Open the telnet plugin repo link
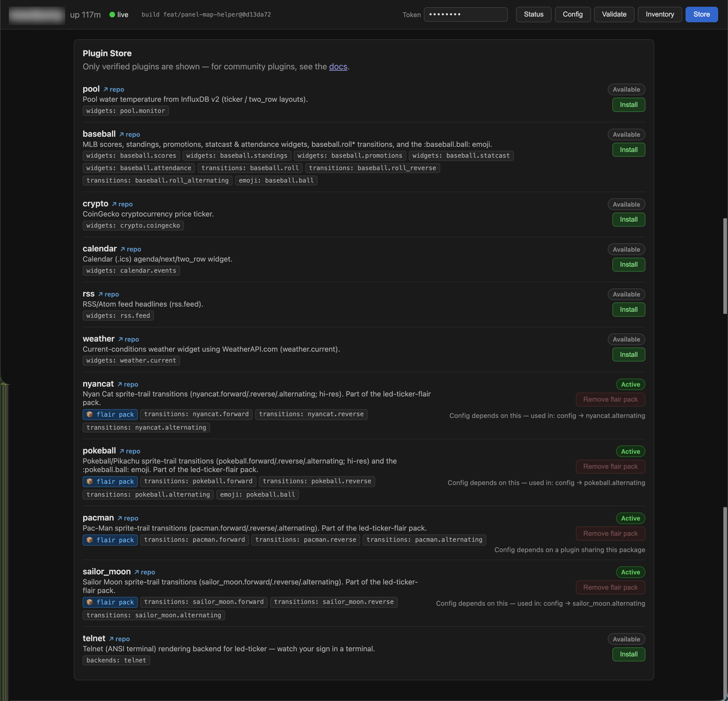The height and width of the screenshot is (701, 728). click(119, 639)
